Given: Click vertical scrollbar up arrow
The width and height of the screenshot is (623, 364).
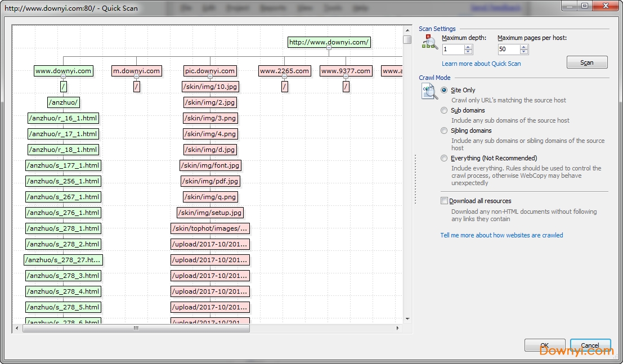Looking at the screenshot, I should click(x=407, y=30).
